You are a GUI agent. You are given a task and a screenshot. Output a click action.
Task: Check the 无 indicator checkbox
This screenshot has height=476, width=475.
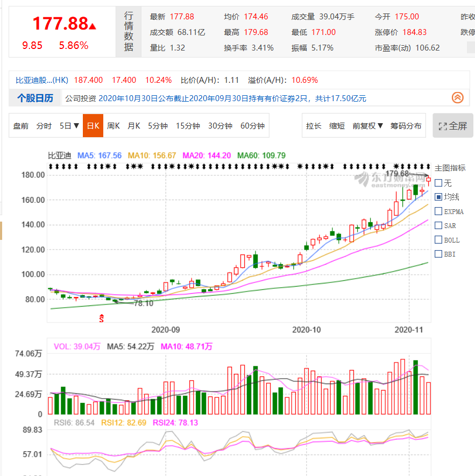point(438,183)
